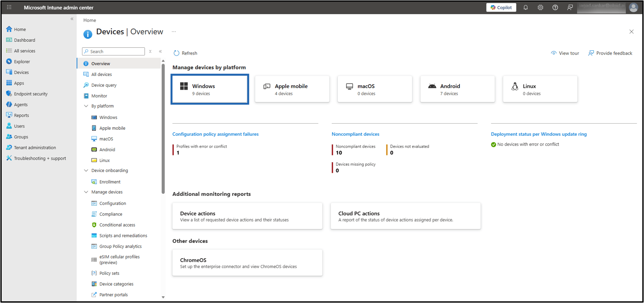Open eSIM cellular profiles (preview)
Image resolution: width=644 pixels, height=303 pixels.
tap(120, 259)
